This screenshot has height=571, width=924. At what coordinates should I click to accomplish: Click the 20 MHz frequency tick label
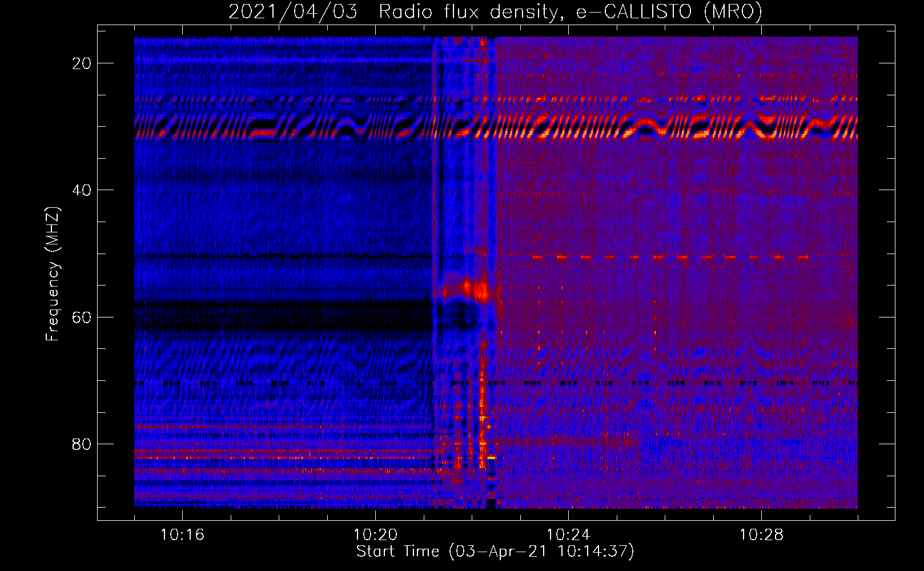pyautogui.click(x=82, y=63)
